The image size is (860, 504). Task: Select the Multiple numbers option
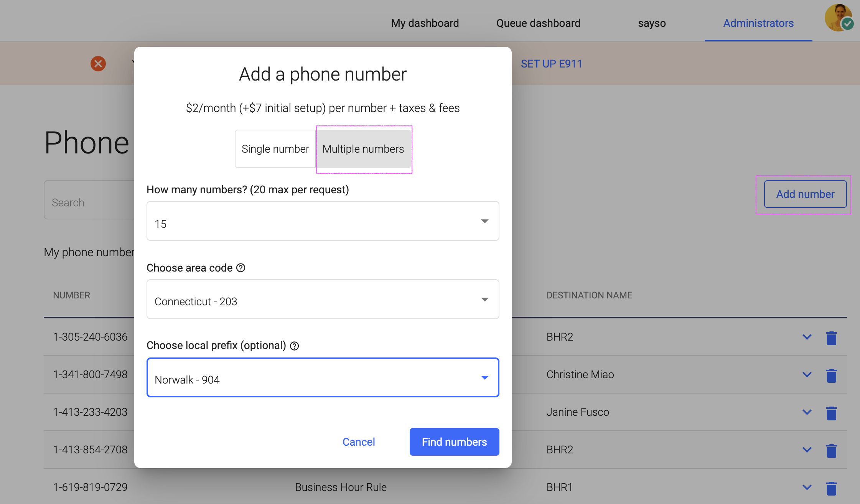pyautogui.click(x=363, y=149)
